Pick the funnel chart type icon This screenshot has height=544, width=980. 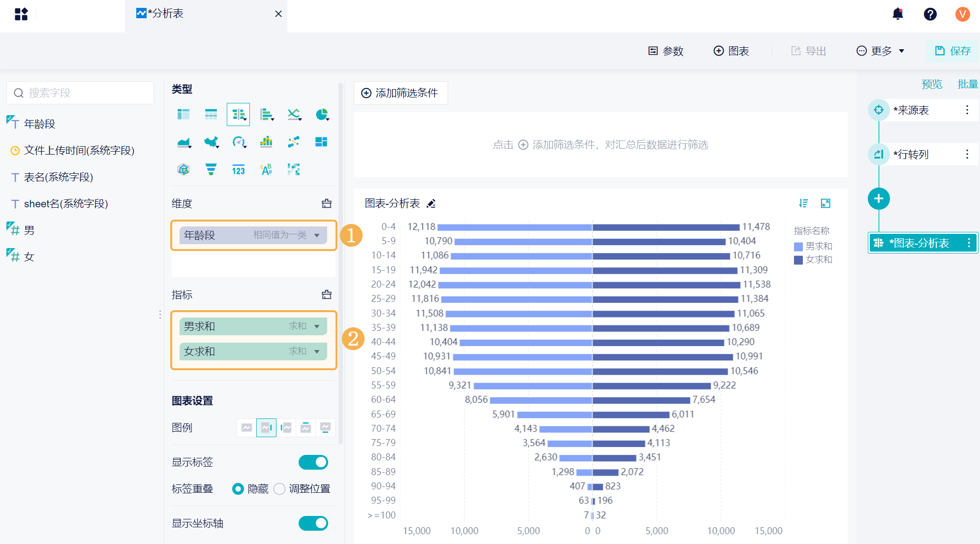coord(211,170)
